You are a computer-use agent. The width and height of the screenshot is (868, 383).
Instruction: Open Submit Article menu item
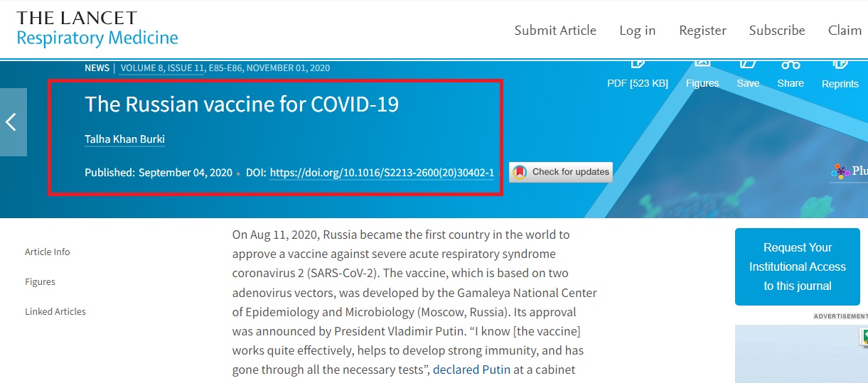pyautogui.click(x=555, y=30)
